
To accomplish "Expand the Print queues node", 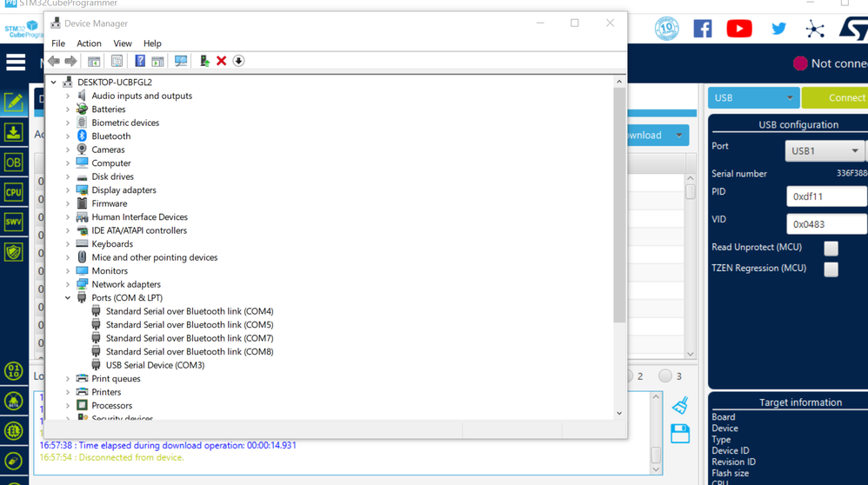I will pos(68,379).
